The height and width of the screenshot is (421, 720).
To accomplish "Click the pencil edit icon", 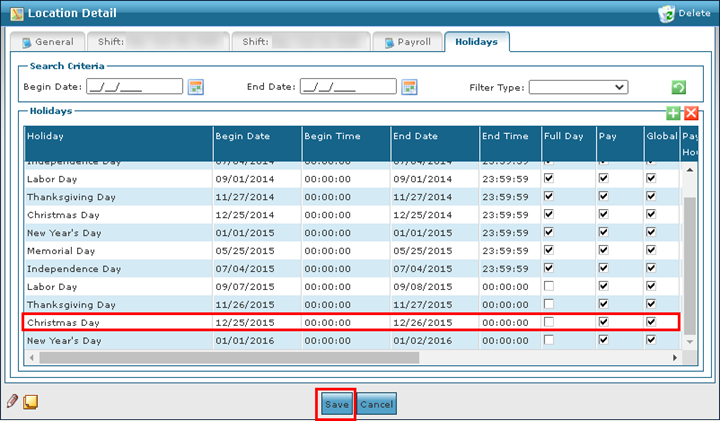I will (x=13, y=402).
